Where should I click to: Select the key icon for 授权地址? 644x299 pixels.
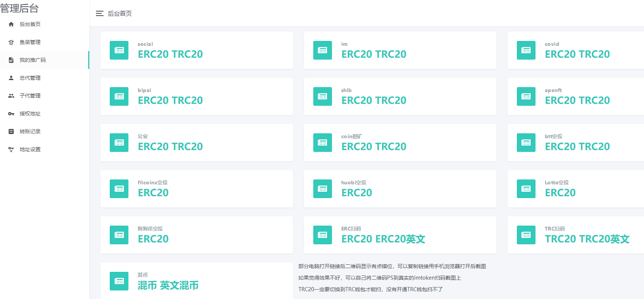[11, 113]
